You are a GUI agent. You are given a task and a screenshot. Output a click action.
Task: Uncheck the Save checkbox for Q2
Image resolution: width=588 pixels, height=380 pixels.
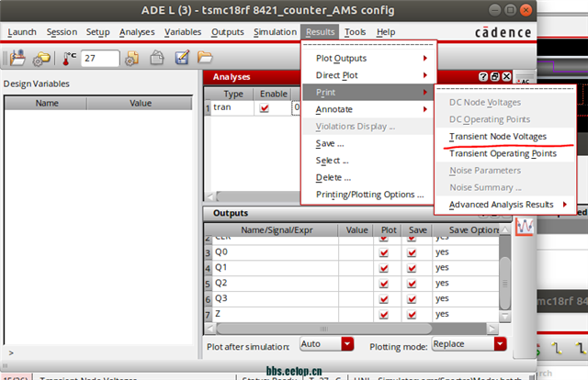pos(411,283)
